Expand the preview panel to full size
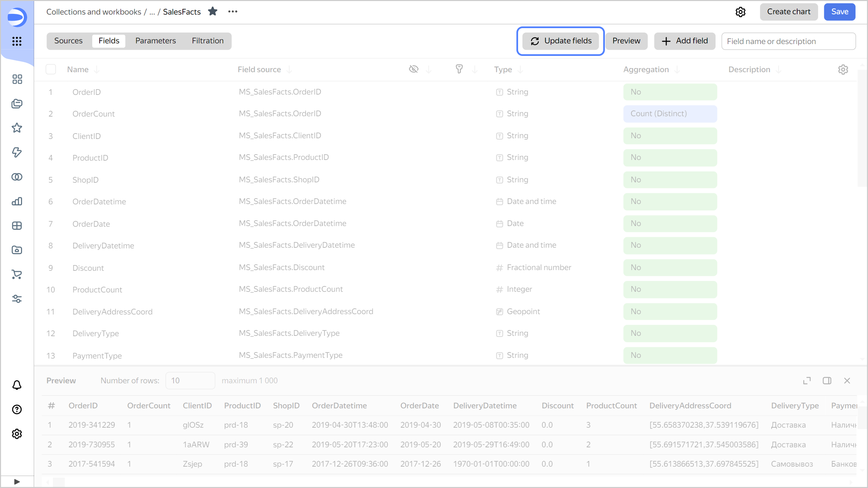868x488 pixels. 807,381
